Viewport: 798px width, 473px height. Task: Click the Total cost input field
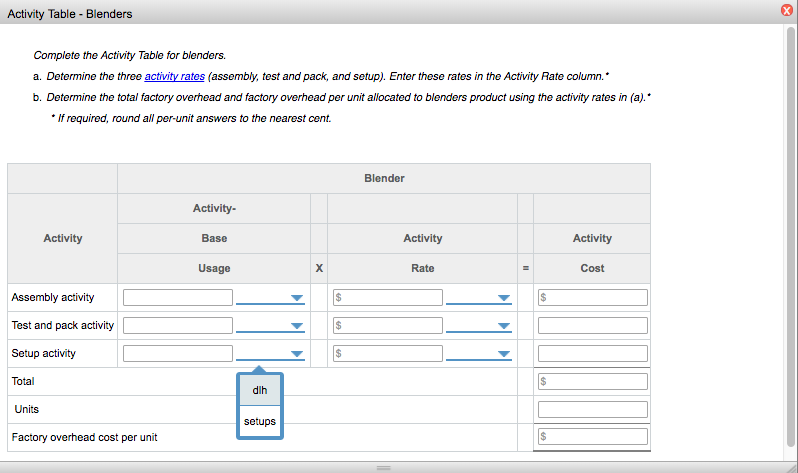(593, 381)
